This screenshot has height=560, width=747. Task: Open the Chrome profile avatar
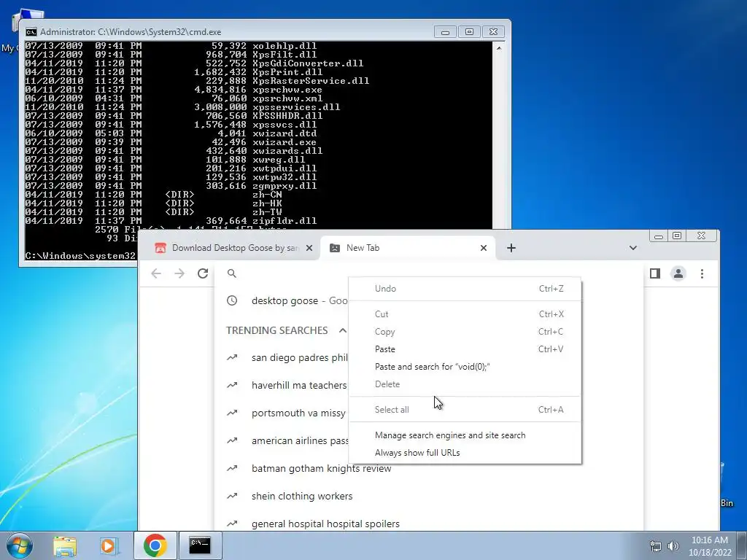(678, 273)
